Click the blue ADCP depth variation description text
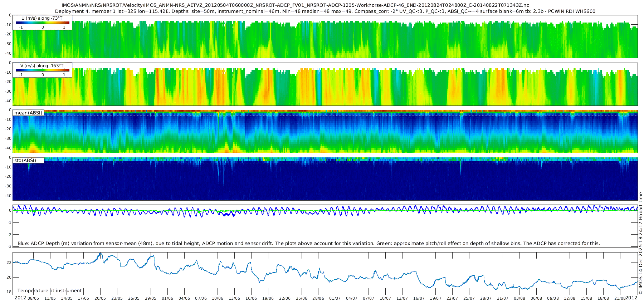Image resolution: width=644 pixels, height=304 pixels. [x=308, y=244]
